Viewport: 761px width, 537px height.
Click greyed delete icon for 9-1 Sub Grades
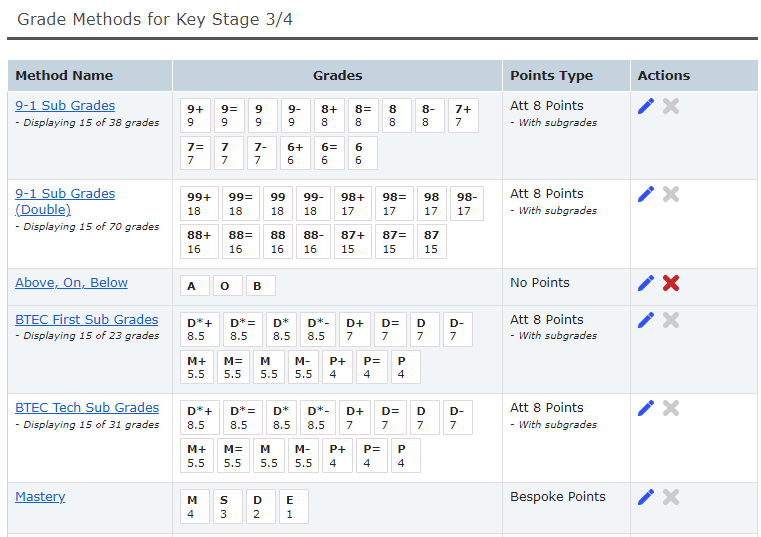point(671,106)
